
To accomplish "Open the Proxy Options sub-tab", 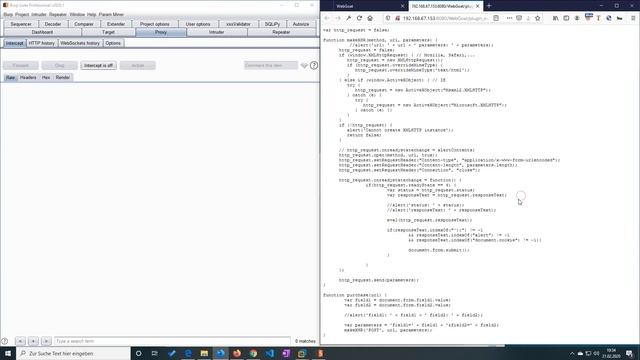I will (113, 43).
